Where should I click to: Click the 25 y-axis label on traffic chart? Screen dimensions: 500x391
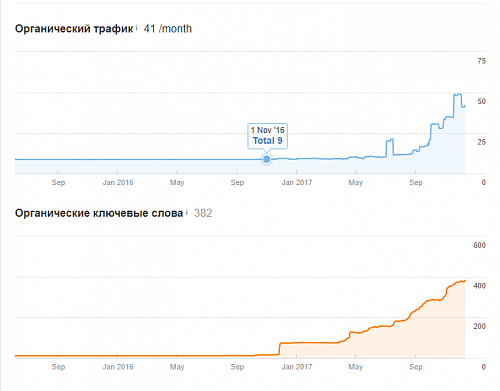481,142
